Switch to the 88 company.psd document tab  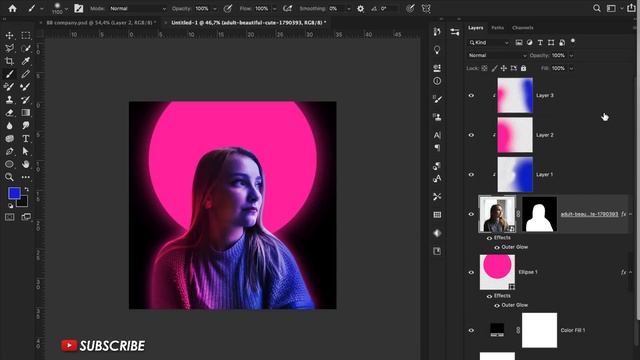(x=100, y=23)
